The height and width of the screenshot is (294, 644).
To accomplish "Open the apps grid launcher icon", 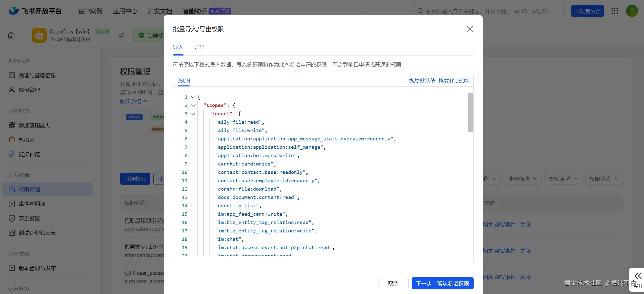I will tap(614, 11).
